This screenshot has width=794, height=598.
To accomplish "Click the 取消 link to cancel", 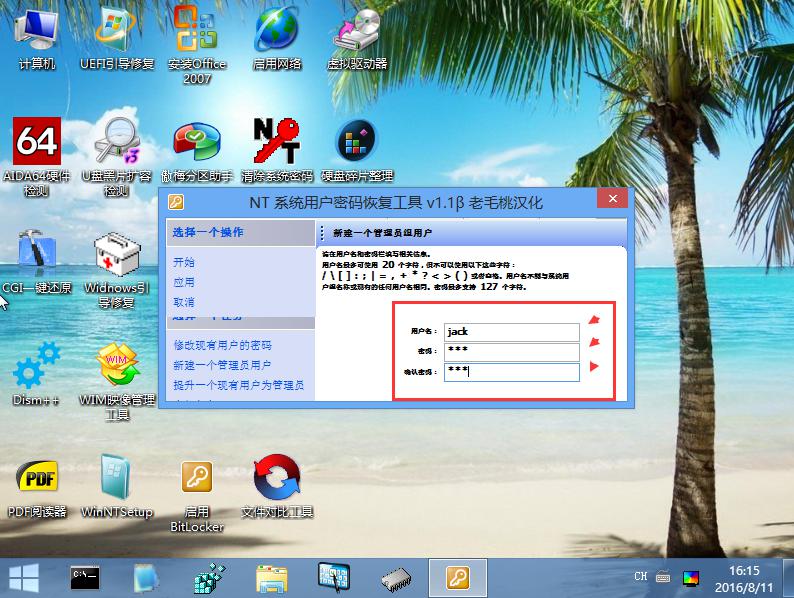I will 184,302.
